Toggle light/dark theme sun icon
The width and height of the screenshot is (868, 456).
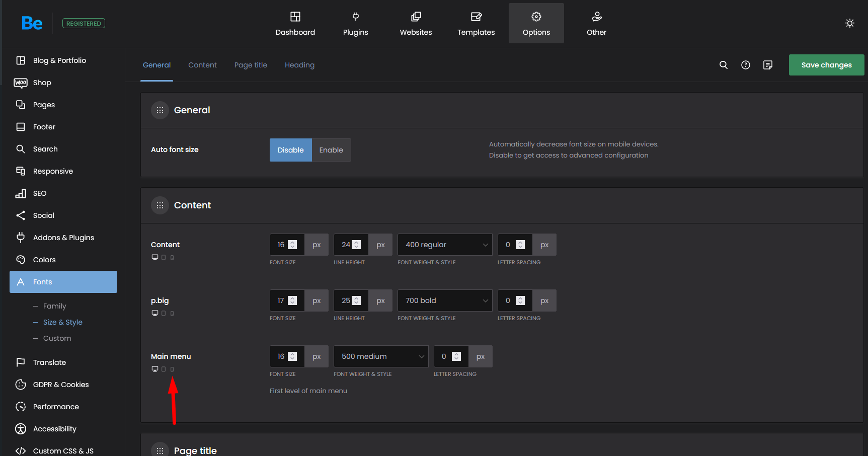pyautogui.click(x=850, y=23)
